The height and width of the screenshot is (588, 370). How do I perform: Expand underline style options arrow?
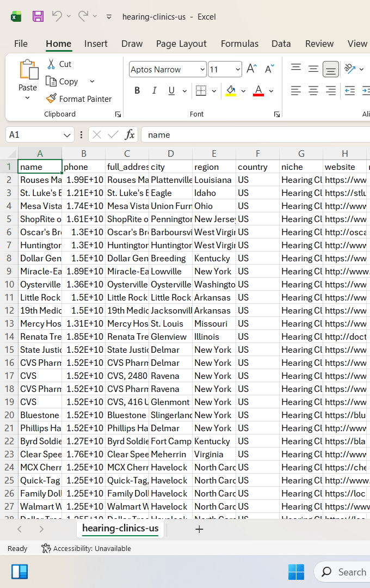(x=184, y=91)
